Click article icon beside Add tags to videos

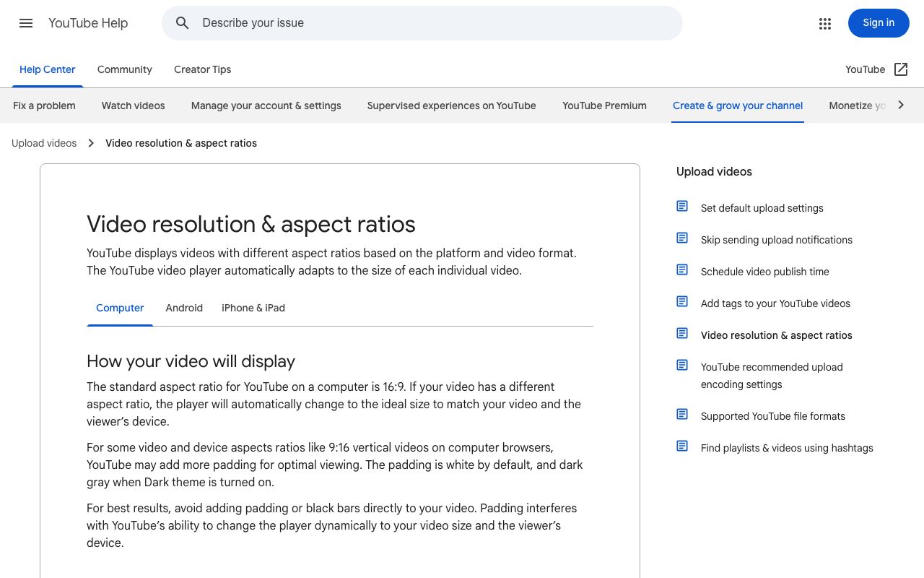[682, 301]
